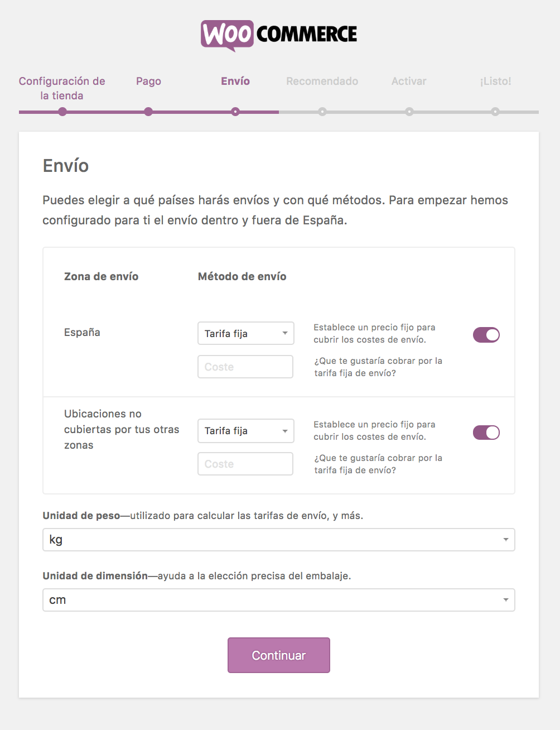Click the wizard progress bar
This screenshot has height=730, width=560.
(279, 112)
